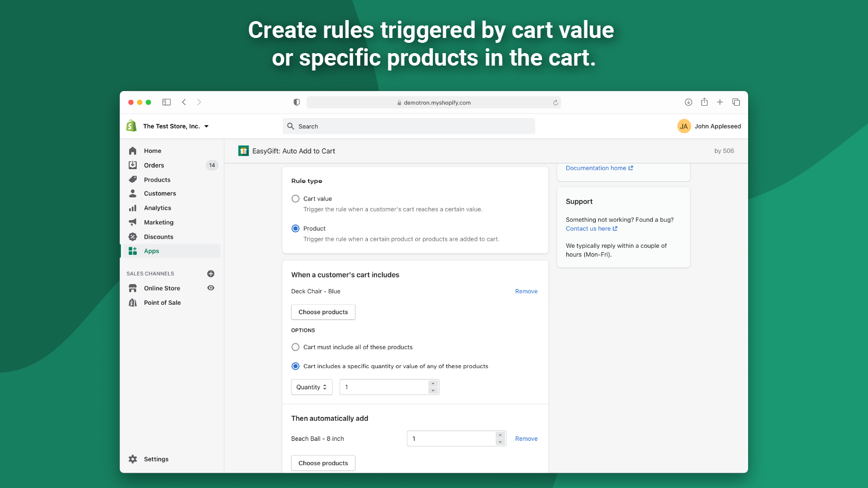Click the JA user avatar
Image resolution: width=868 pixels, height=488 pixels.
684,126
